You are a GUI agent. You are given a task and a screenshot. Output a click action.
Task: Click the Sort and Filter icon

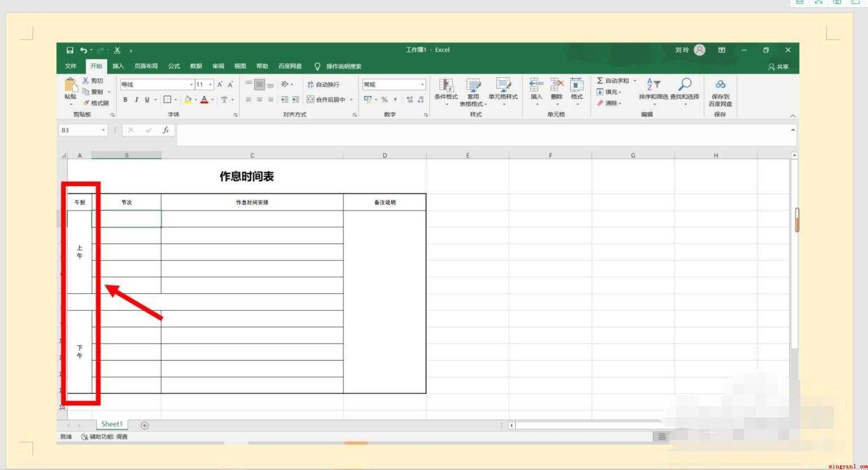click(x=653, y=84)
